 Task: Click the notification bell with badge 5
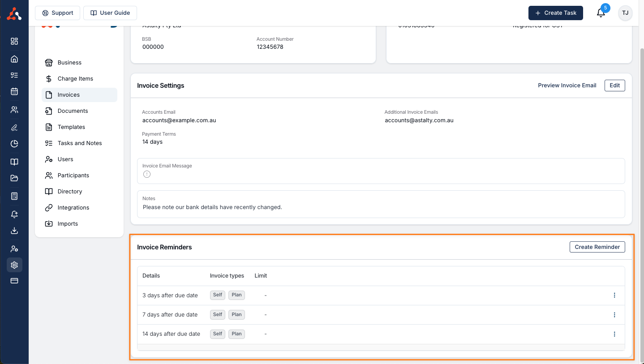[x=601, y=13]
